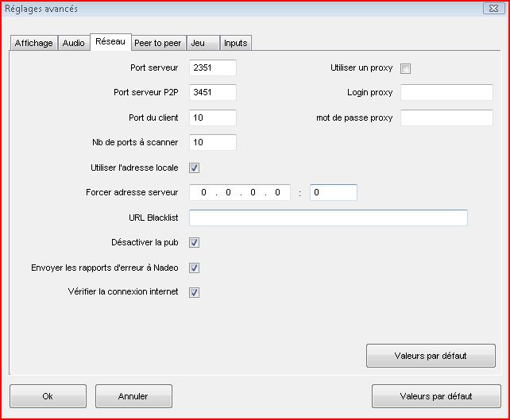Select the Nb de ports à scanner field
This screenshot has width=510, height=420.
tap(213, 142)
